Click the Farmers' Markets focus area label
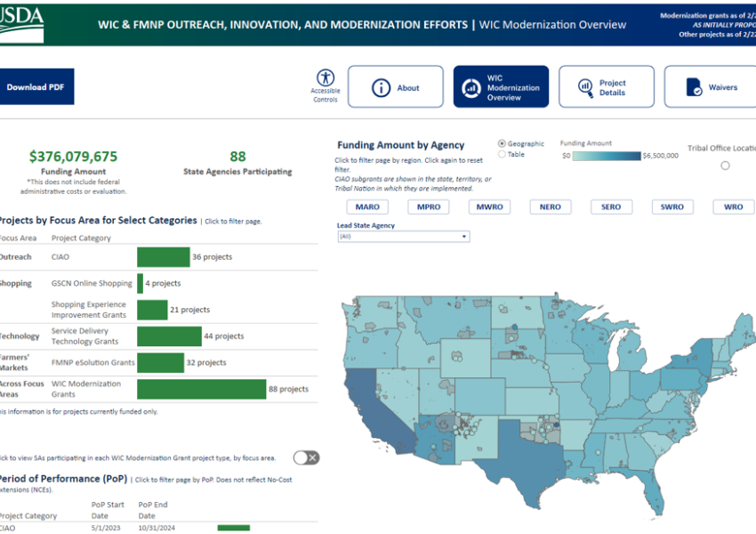The image size is (756, 534). (x=14, y=363)
